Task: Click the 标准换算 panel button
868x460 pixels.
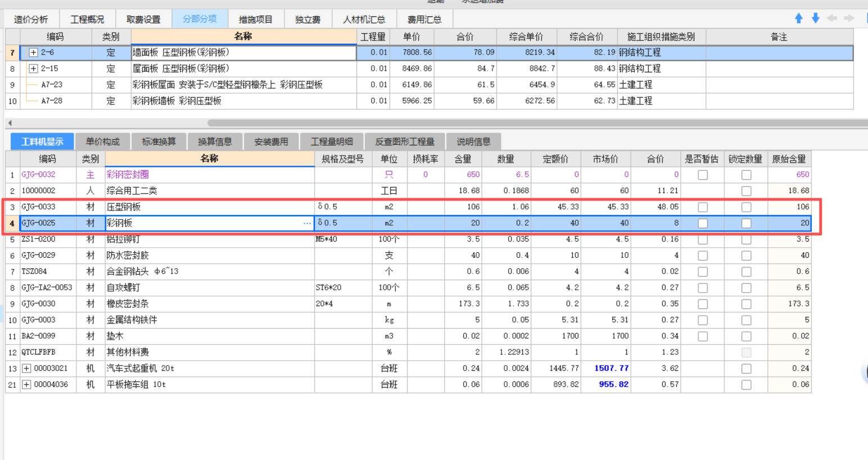Action: point(159,141)
